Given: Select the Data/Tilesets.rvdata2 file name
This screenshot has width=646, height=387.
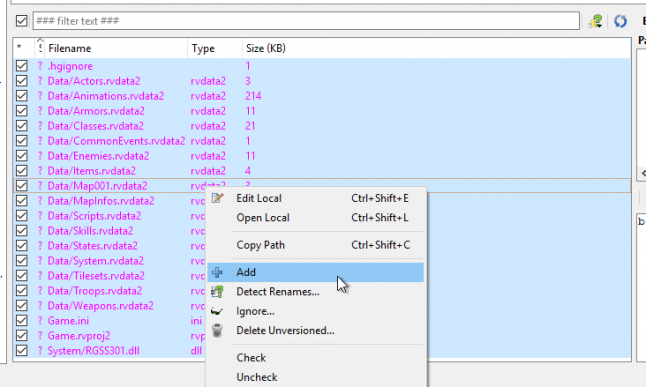Looking at the screenshot, I should 96,276.
